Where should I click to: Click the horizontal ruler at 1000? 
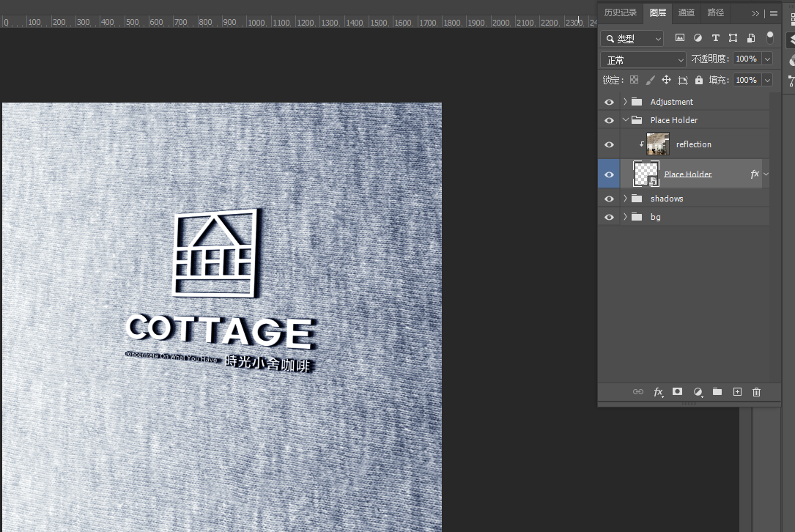256,22
